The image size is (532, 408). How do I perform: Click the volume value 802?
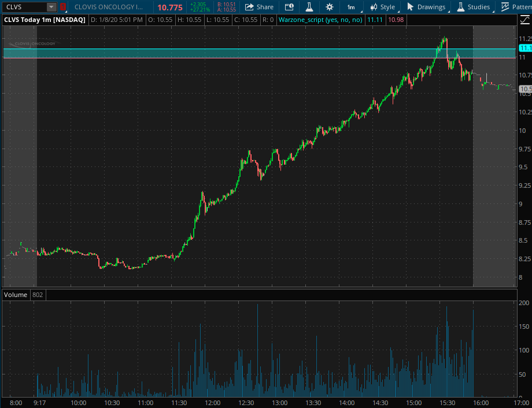tap(38, 295)
